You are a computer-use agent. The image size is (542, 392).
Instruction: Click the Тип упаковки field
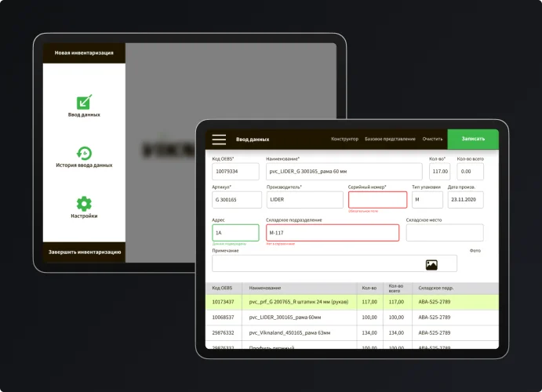[427, 200]
